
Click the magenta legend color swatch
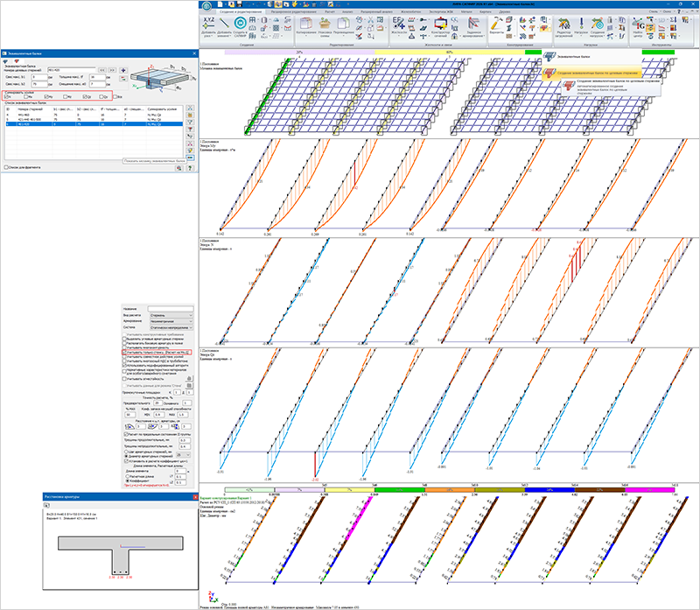(x=649, y=490)
